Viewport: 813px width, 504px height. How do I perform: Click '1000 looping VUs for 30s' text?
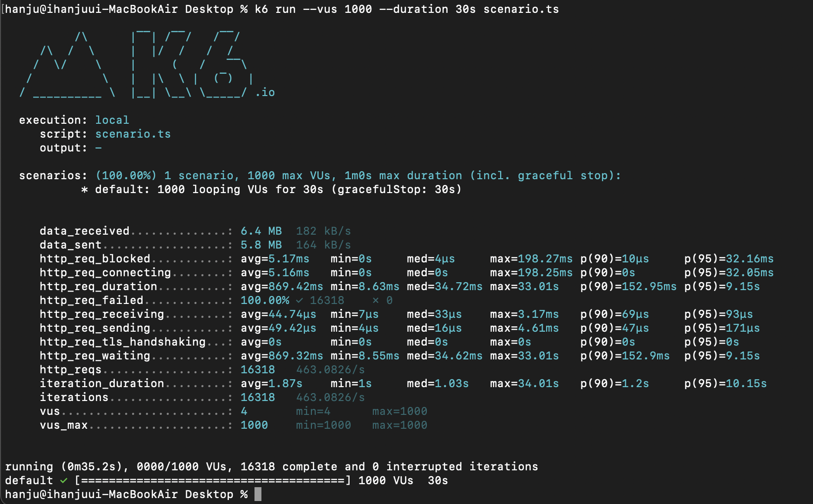pyautogui.click(x=240, y=190)
